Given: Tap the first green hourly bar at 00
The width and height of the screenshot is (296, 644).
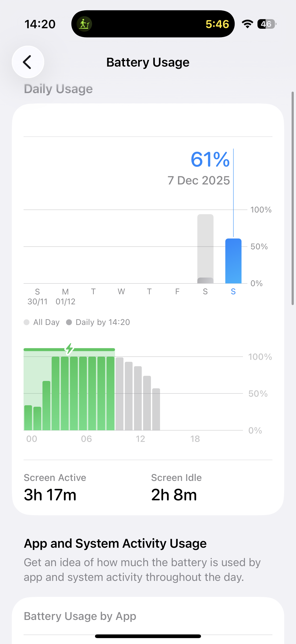Looking at the screenshot, I should click(x=28, y=418).
